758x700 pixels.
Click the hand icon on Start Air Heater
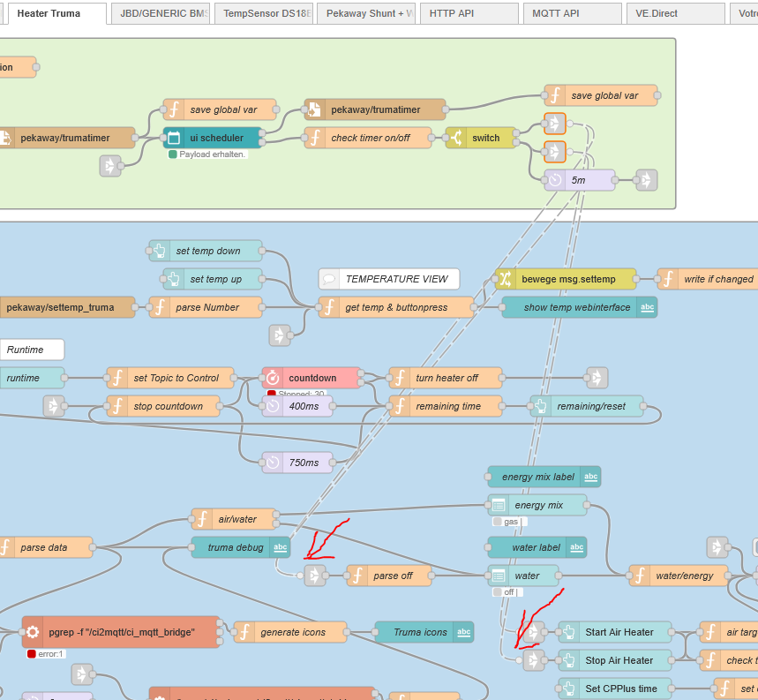(x=569, y=632)
